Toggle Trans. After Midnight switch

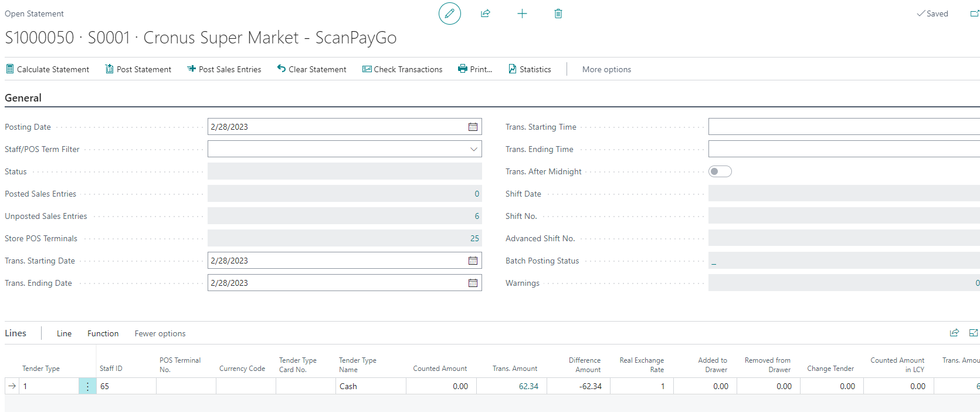point(720,171)
